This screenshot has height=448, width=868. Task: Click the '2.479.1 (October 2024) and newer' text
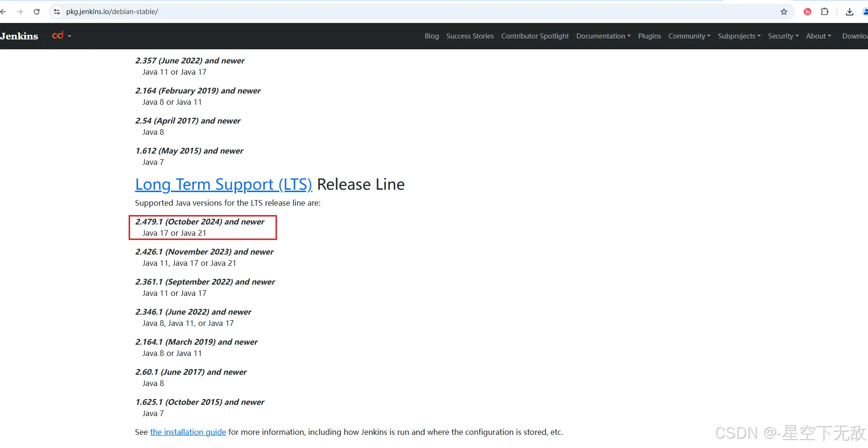pos(200,222)
